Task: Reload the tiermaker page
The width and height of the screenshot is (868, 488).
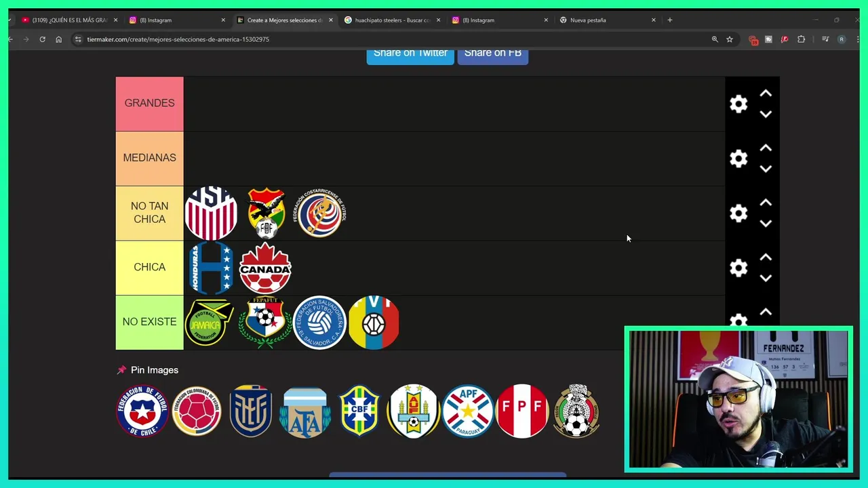Action: pos(42,39)
